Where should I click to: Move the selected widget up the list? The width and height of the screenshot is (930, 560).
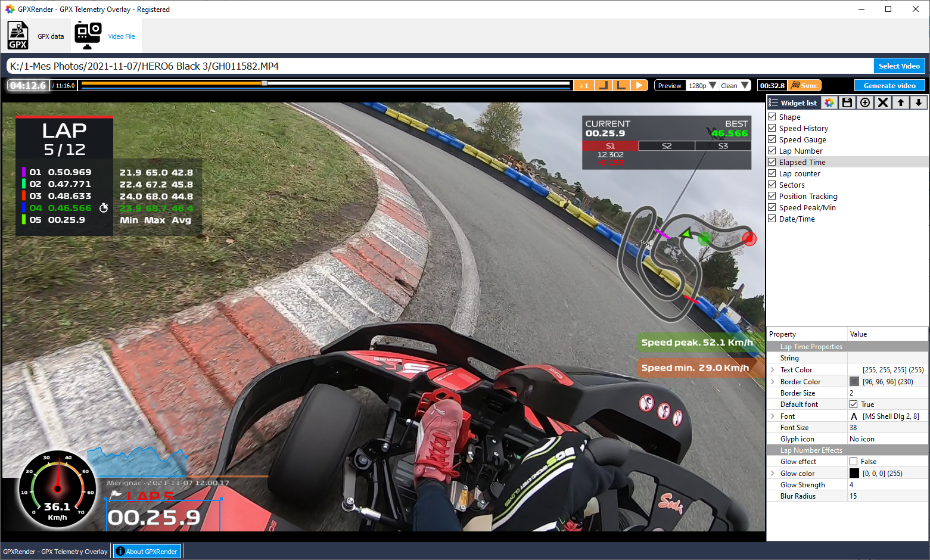pos(900,102)
